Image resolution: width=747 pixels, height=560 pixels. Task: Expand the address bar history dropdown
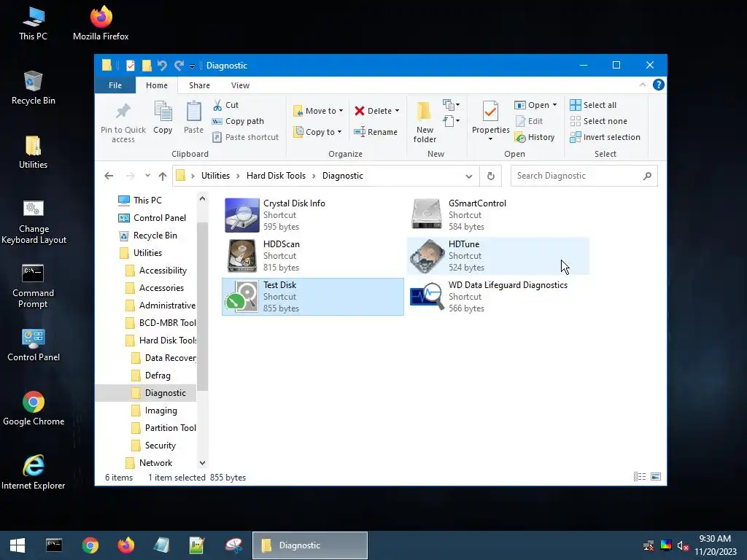pyautogui.click(x=469, y=176)
